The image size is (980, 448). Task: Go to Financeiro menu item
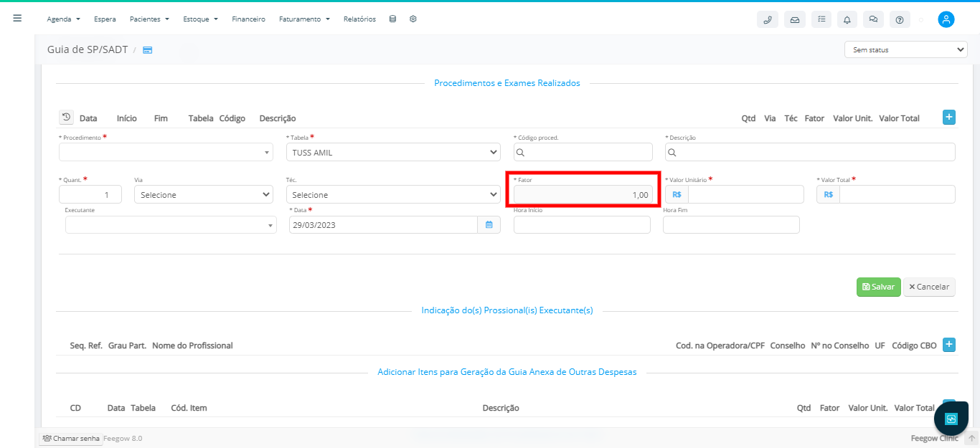tap(248, 19)
